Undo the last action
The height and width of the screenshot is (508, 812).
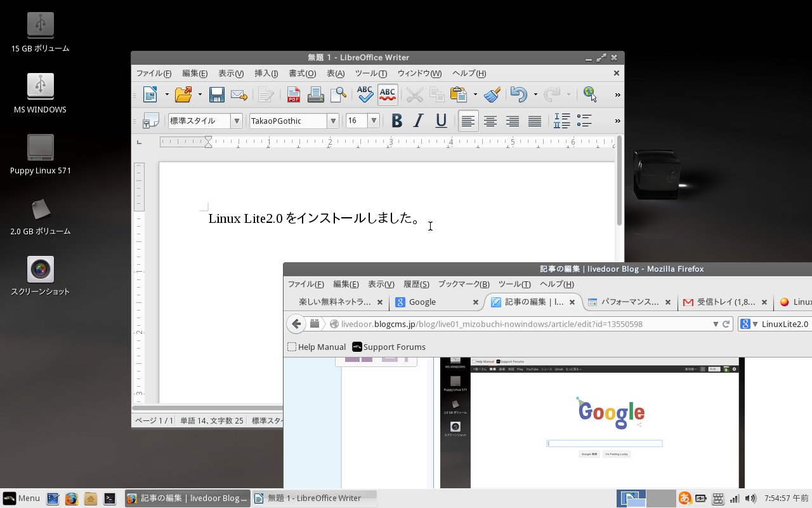(x=518, y=95)
